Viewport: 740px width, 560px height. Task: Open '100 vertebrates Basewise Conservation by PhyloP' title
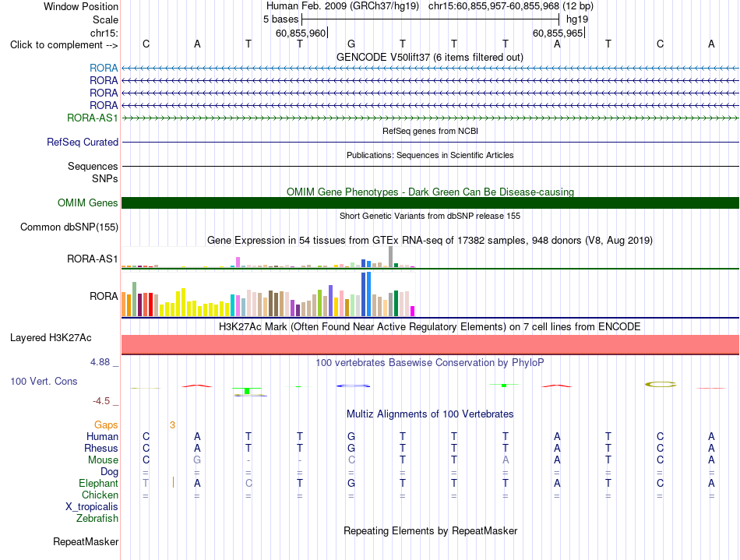click(x=430, y=362)
